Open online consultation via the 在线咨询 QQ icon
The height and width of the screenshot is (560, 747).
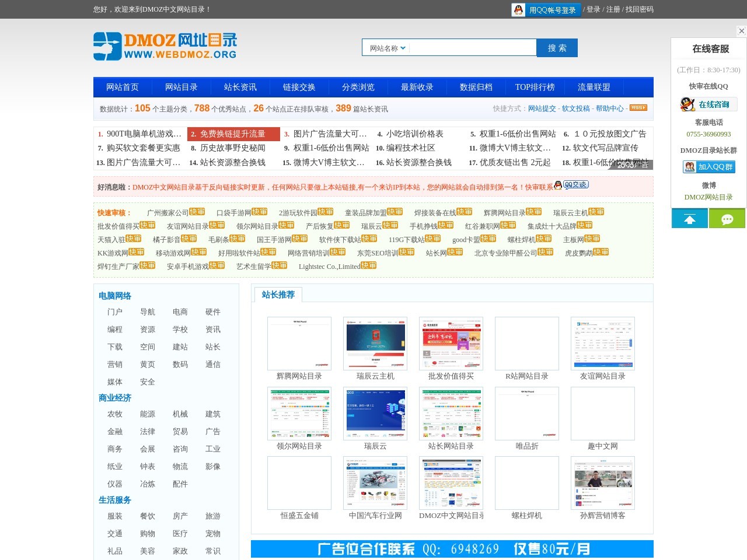(710, 104)
